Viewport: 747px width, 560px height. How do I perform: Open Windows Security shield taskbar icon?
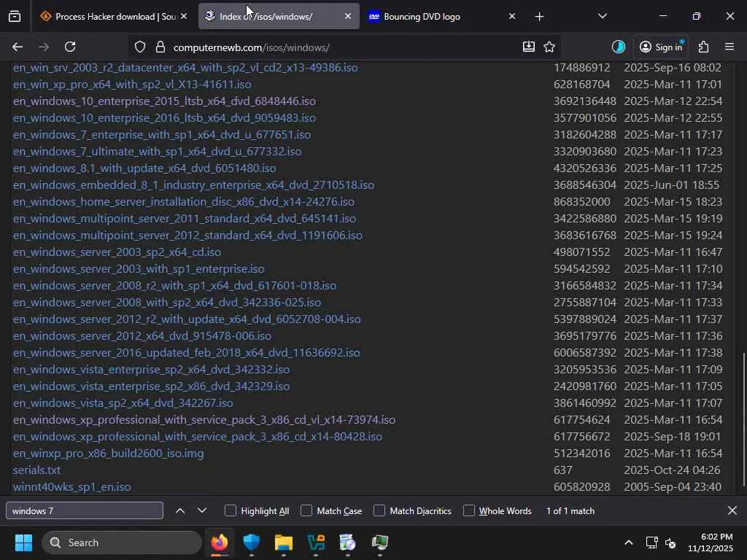click(x=252, y=542)
